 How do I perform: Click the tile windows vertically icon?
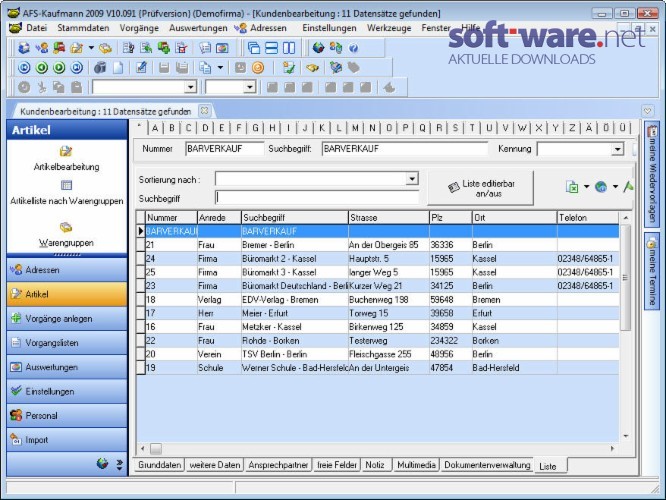tap(289, 48)
